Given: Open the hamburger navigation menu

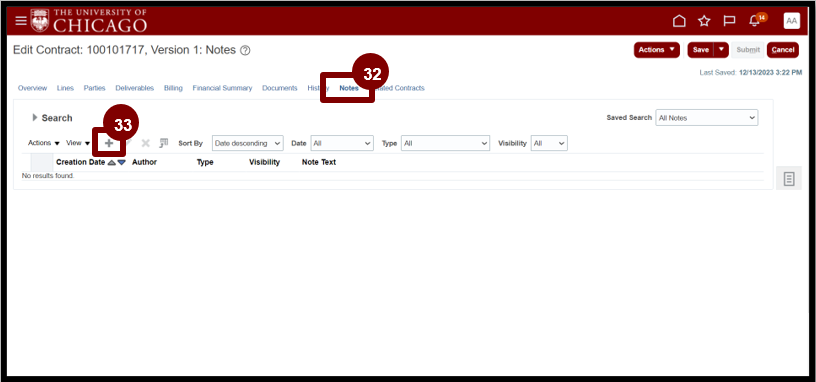Looking at the screenshot, I should pos(20,21).
